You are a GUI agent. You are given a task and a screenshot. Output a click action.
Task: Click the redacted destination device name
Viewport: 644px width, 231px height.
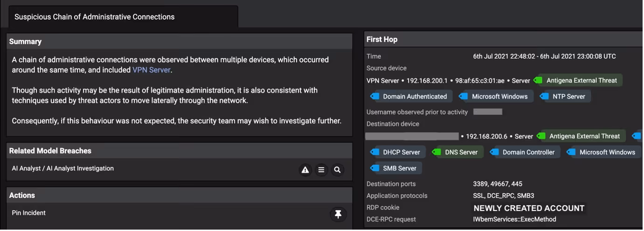[412, 136]
